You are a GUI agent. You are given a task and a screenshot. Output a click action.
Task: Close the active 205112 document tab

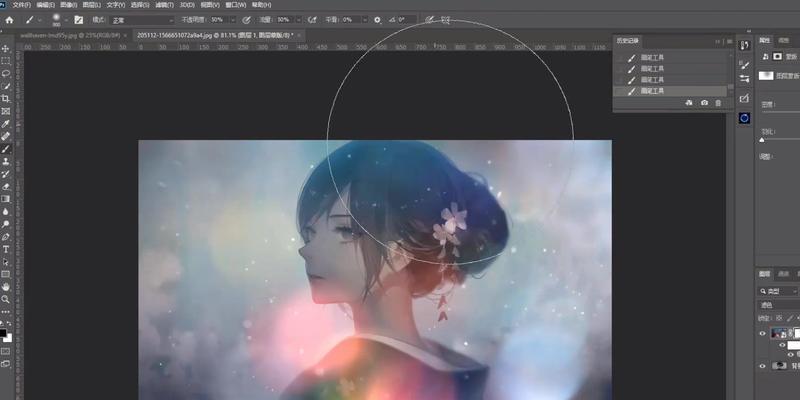(x=299, y=35)
